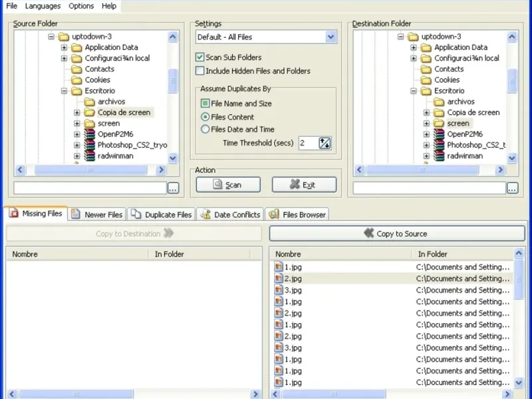Image resolution: width=532 pixels, height=399 pixels.
Task: Click the Source Folder path input field
Action: coord(90,188)
